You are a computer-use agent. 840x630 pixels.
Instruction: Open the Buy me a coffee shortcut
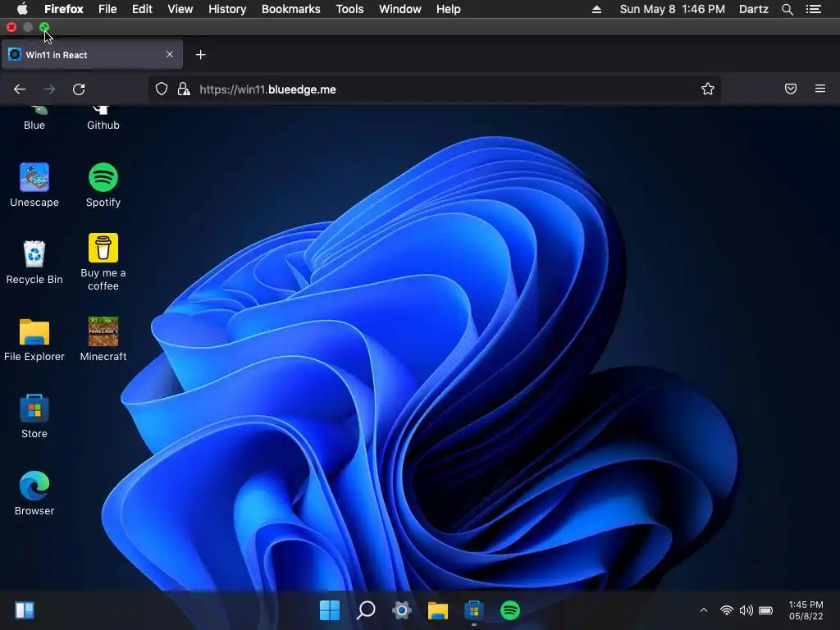tap(103, 262)
